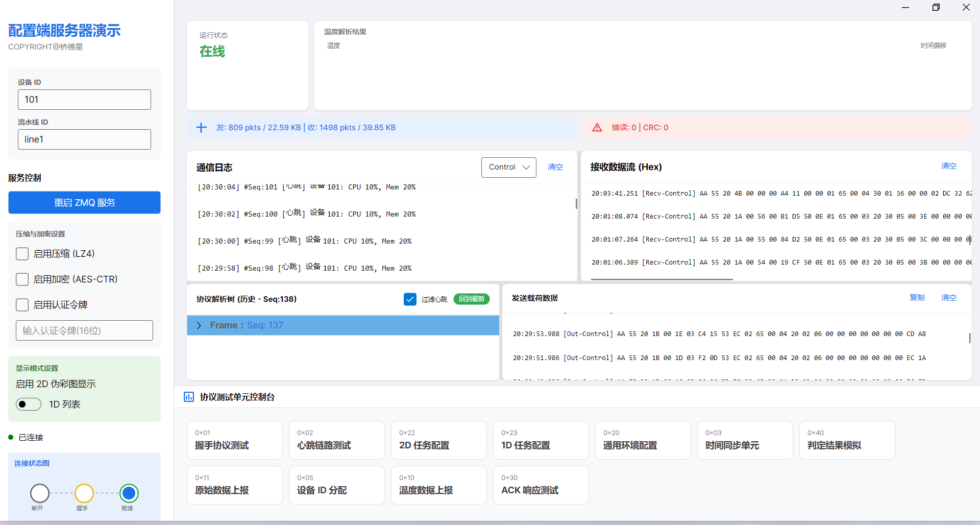This screenshot has height=525, width=980.
Task: Open the 0x22 2D task configuration
Action: [438, 440]
